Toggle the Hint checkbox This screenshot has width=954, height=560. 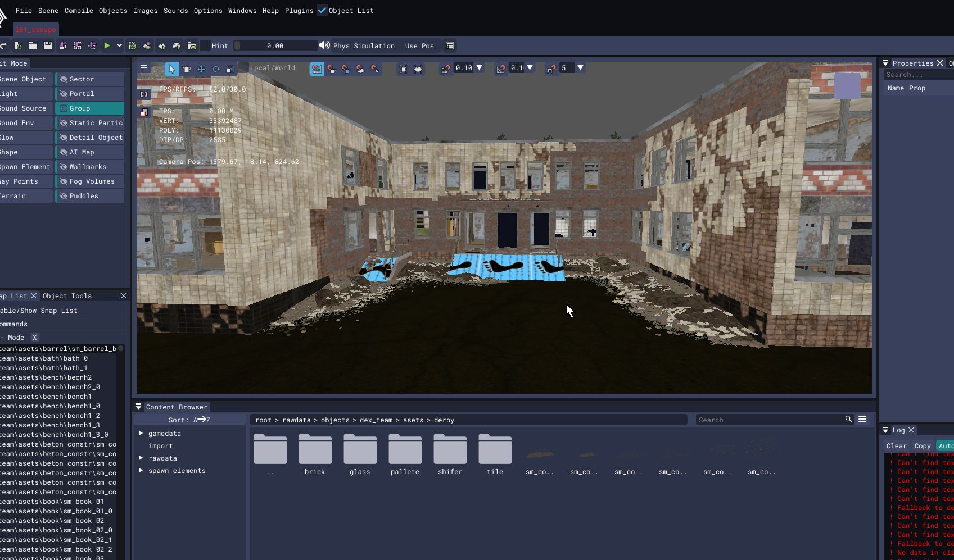pyautogui.click(x=206, y=46)
